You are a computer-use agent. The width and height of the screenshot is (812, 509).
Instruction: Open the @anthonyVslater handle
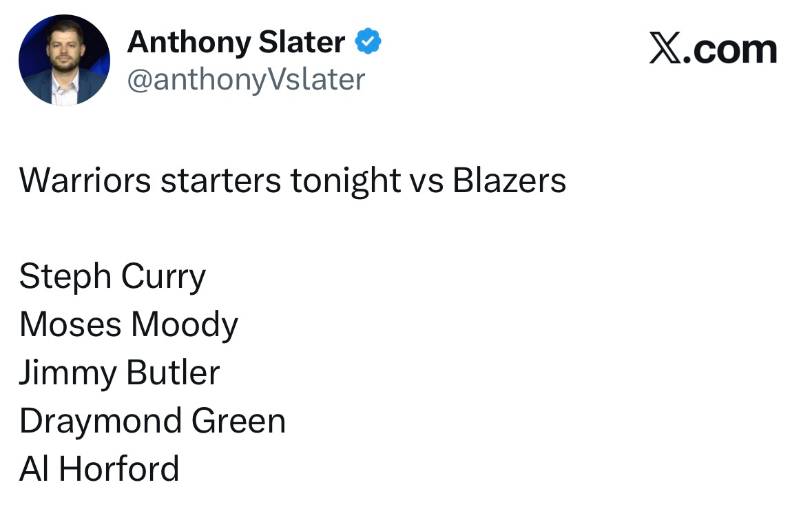coord(246,79)
